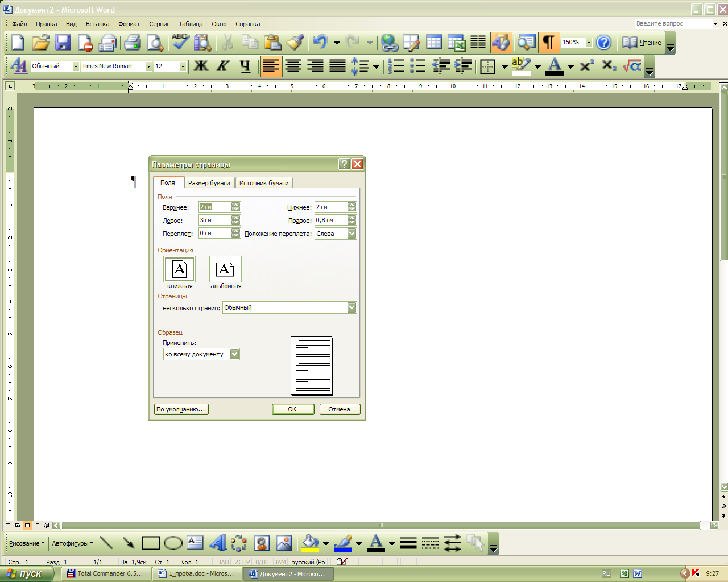Open print preview
728x582 pixels.
(155, 43)
